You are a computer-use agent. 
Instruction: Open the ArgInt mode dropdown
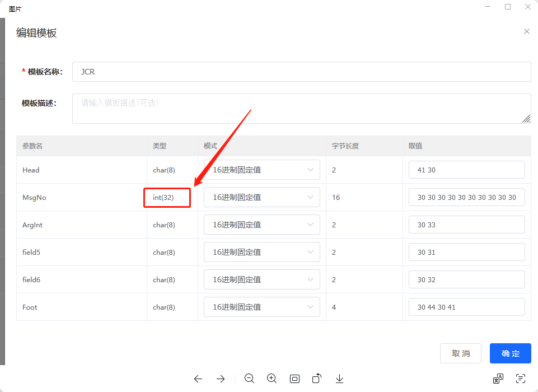point(261,225)
